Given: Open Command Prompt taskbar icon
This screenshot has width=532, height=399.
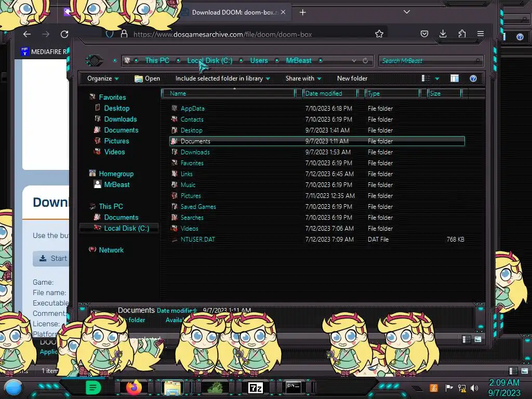Looking at the screenshot, I should (293, 387).
